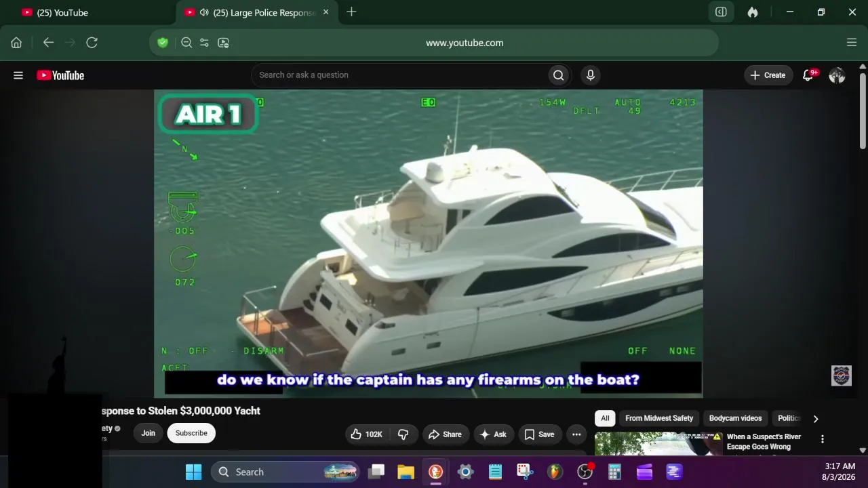Open the Windows Start menu
The image size is (868, 488).
pos(193,472)
